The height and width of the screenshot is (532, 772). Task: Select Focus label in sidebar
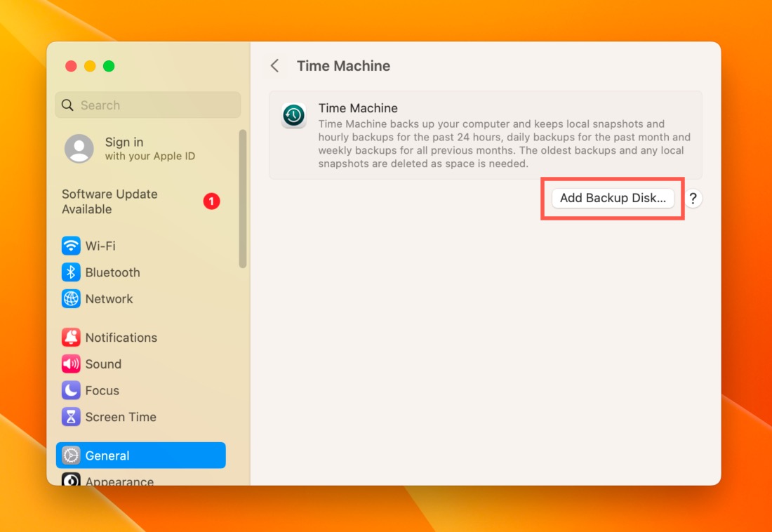[102, 391]
